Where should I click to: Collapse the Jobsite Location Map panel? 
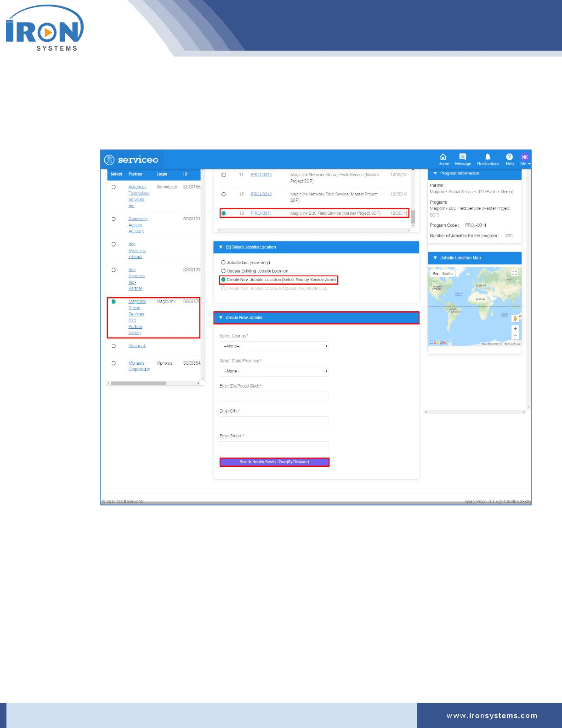coord(435,258)
